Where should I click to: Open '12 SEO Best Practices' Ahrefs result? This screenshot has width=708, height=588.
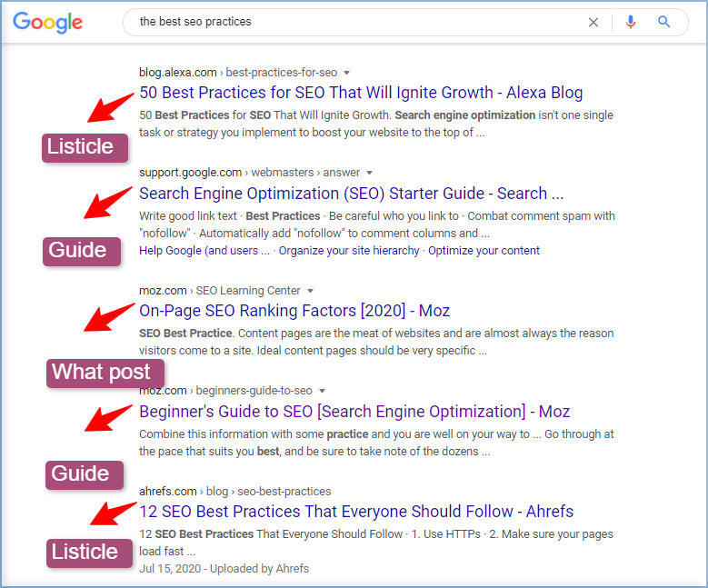tap(356, 512)
